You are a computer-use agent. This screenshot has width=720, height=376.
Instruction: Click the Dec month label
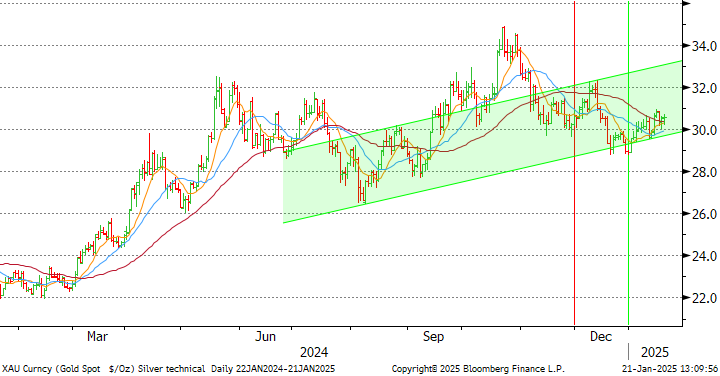point(601,337)
